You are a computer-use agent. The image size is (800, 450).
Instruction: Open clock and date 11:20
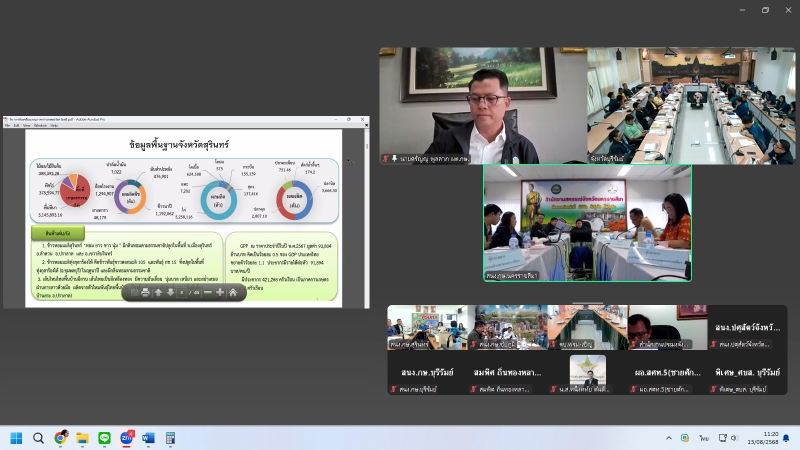point(763,438)
